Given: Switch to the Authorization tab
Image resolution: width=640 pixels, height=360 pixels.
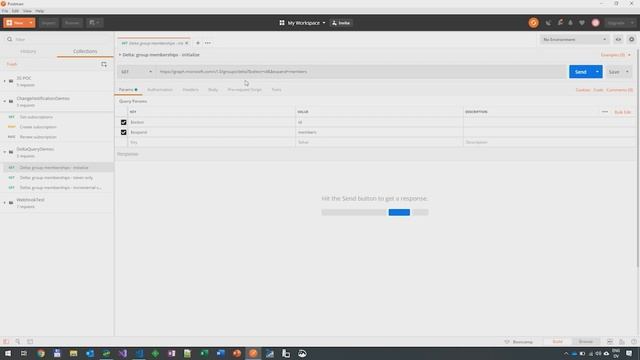Looking at the screenshot, I should (x=160, y=90).
